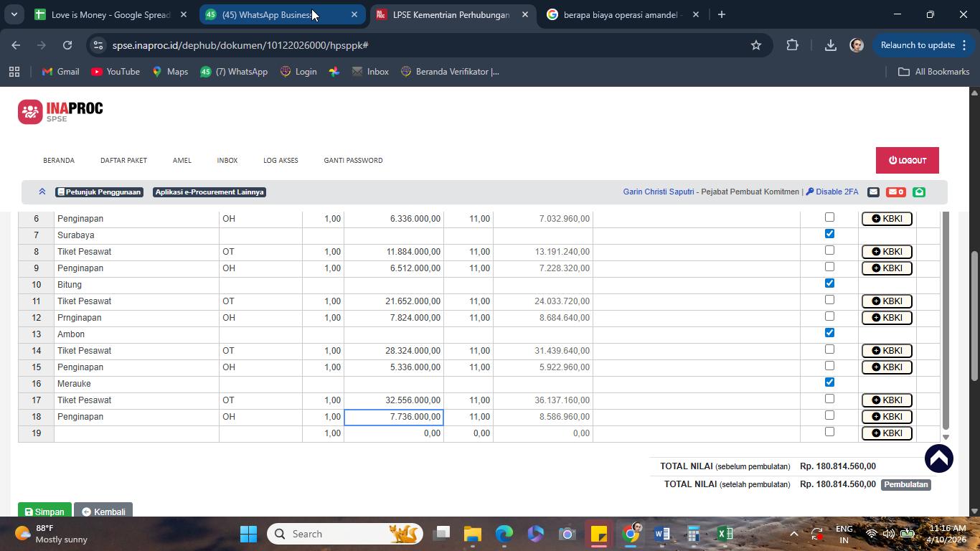Open Chrome extensions puzzle icon
Screen dimensions: 980x551
(x=792, y=45)
